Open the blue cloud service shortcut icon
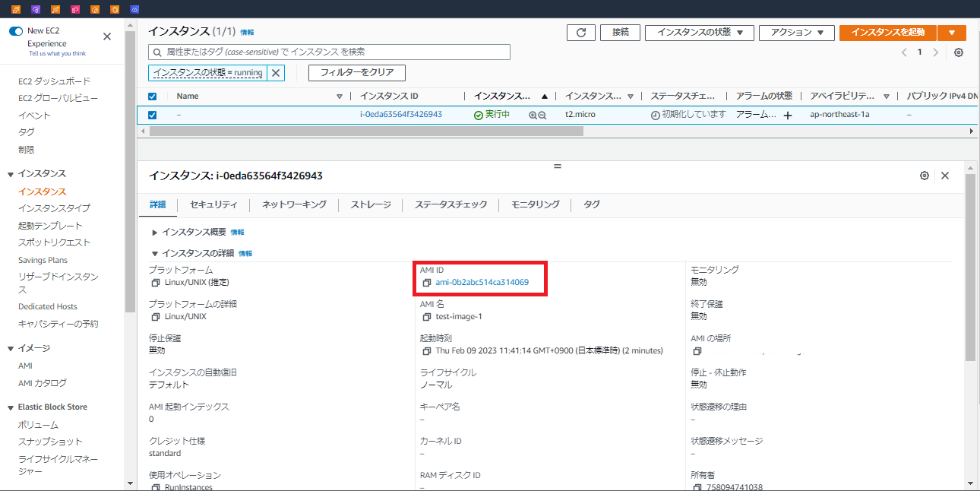Image resolution: width=980 pixels, height=491 pixels. coord(135,9)
